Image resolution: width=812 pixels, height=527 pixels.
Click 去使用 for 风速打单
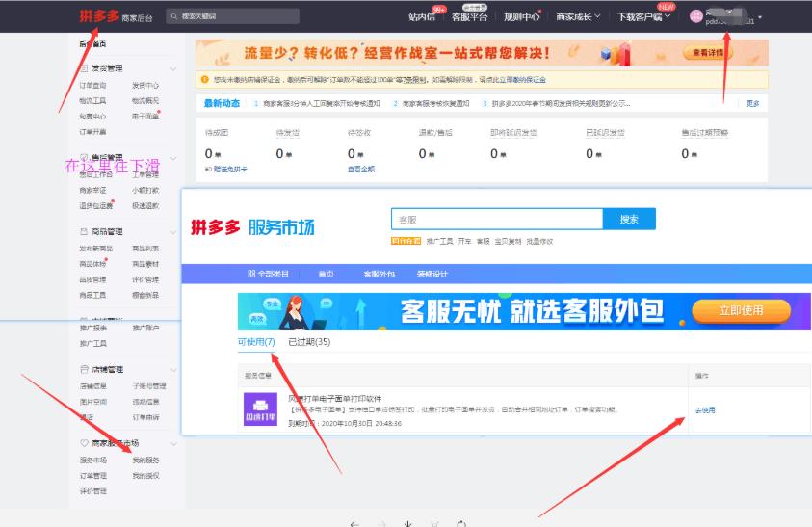(705, 409)
